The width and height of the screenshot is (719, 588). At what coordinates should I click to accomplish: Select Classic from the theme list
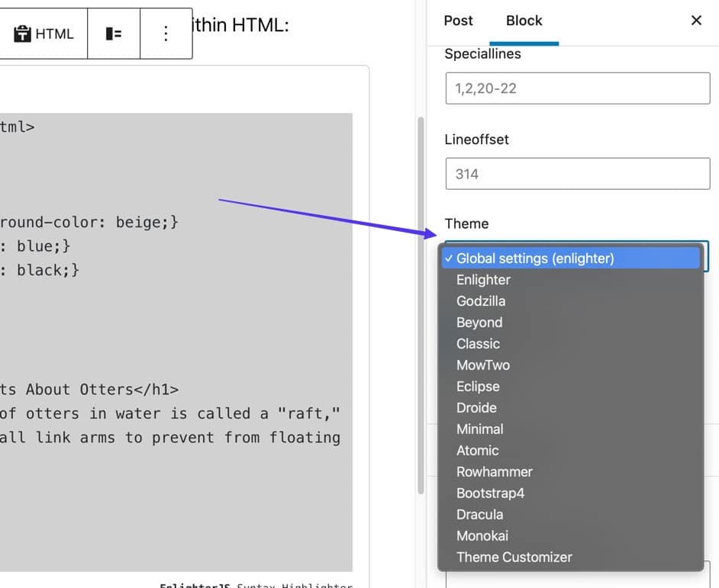(478, 344)
